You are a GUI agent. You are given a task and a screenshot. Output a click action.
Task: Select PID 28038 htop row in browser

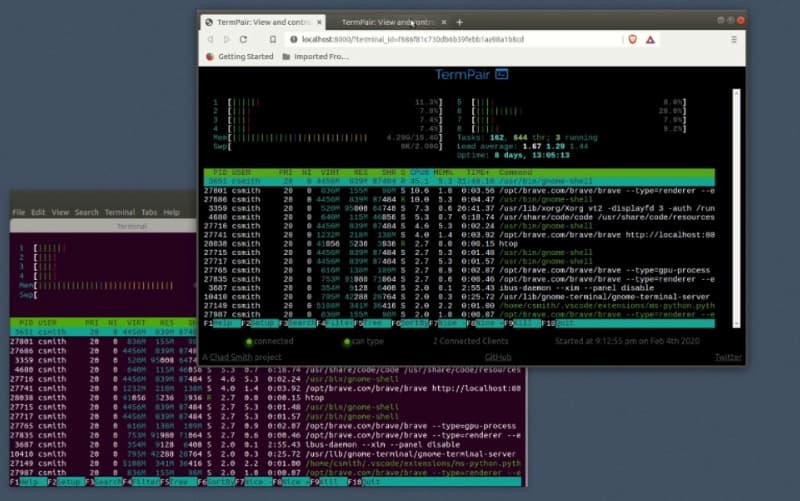(459, 244)
